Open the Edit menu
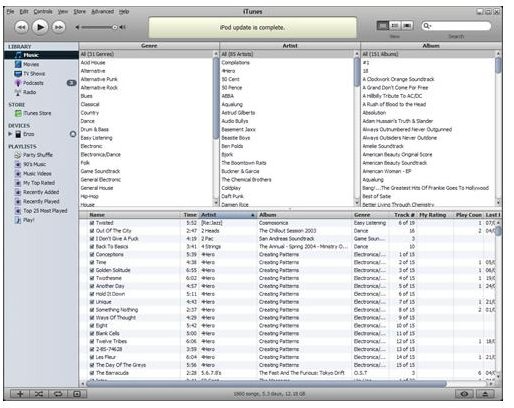Screen dimensions: 514x408 tap(24, 11)
